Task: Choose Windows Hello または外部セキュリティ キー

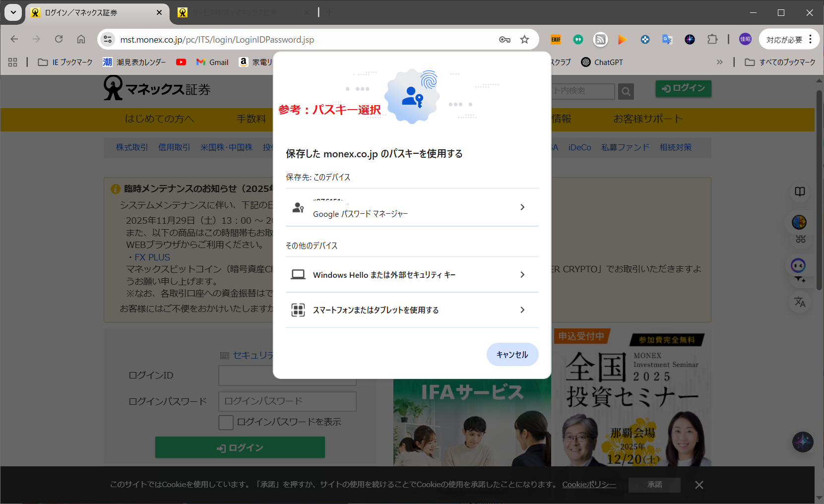Action: point(412,275)
